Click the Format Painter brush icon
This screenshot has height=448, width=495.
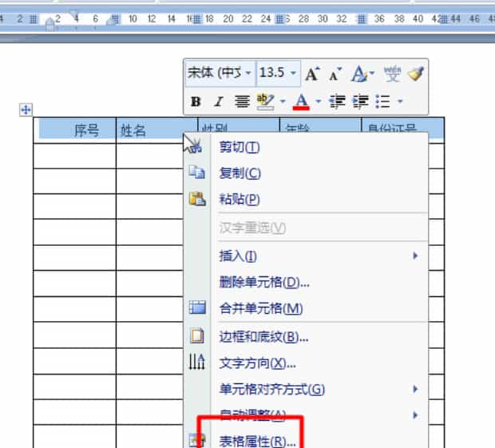click(416, 73)
